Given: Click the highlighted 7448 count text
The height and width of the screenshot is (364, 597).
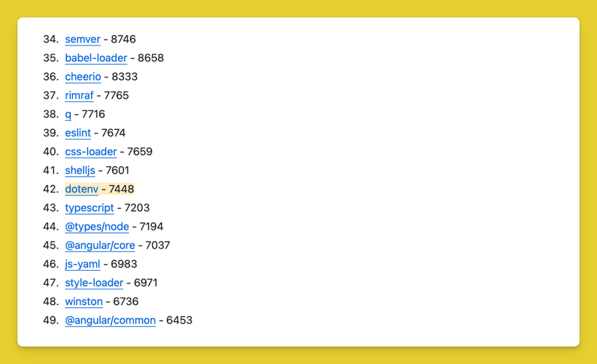Looking at the screenshot, I should click(122, 189).
